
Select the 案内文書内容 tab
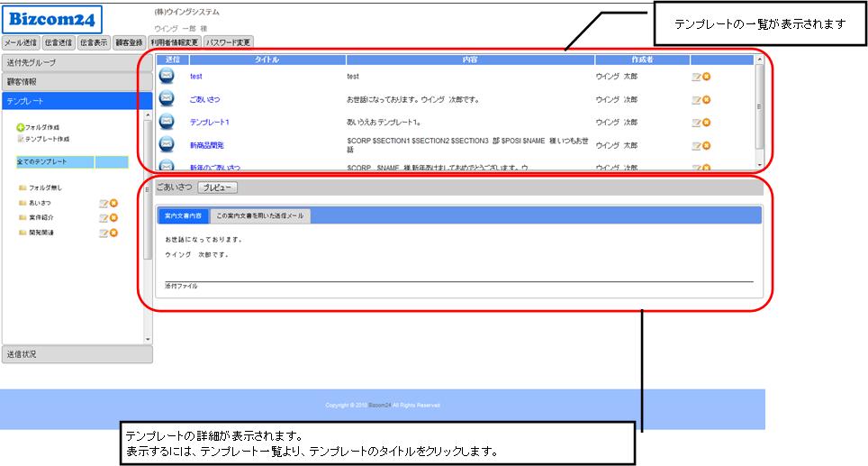pyautogui.click(x=183, y=216)
